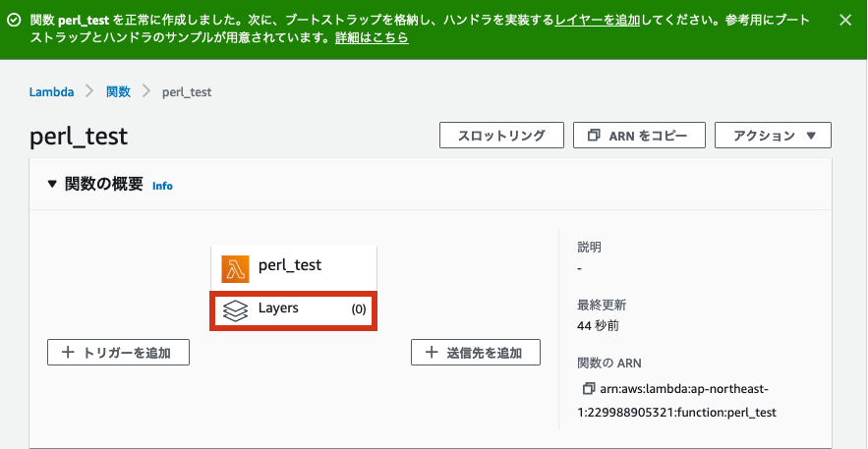Dismiss the green success banner
The width and height of the screenshot is (868, 449).
pyautogui.click(x=844, y=21)
